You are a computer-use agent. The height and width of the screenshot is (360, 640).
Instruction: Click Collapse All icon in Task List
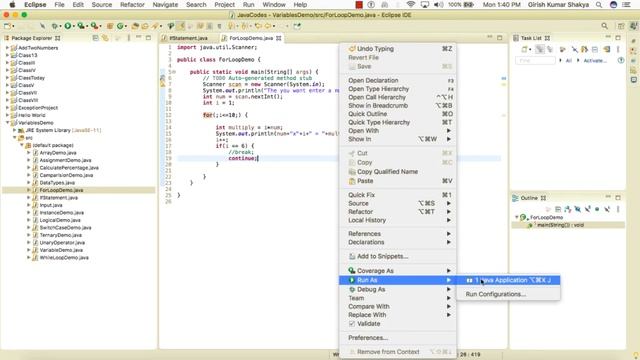(x=595, y=49)
